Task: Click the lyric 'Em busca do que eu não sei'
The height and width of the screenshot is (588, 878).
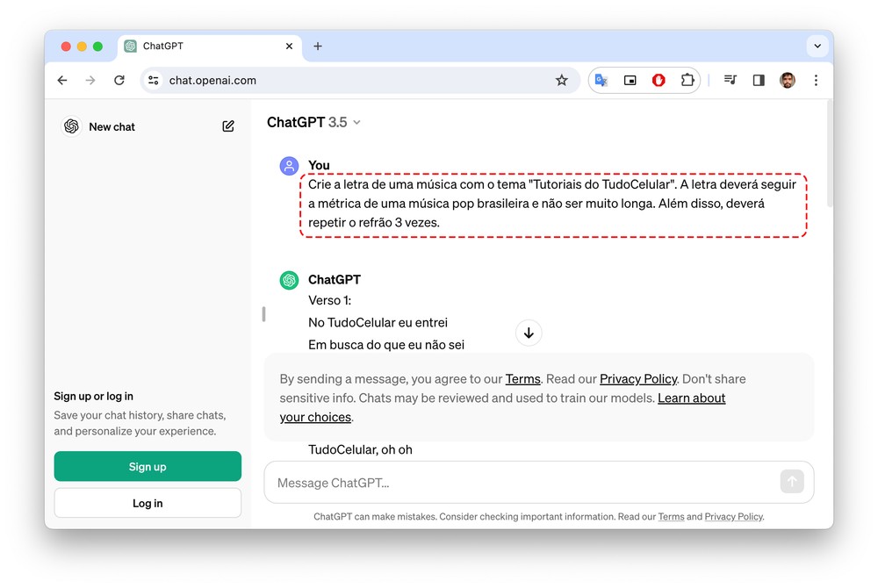Action: click(x=386, y=345)
